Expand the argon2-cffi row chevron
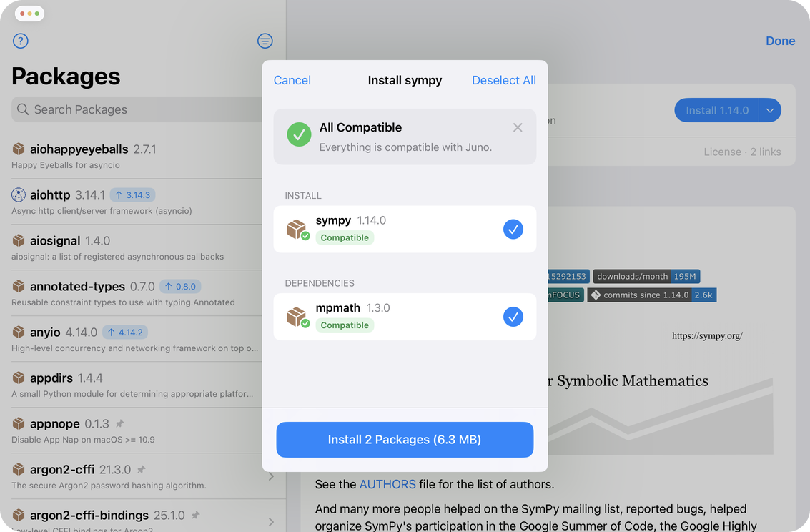This screenshot has height=532, width=810. pyautogui.click(x=271, y=476)
